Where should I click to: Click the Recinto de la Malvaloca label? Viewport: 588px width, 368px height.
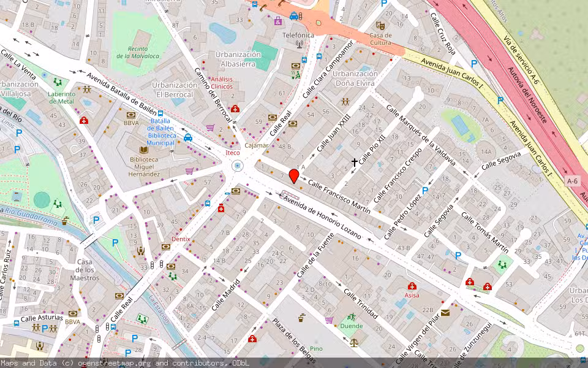tap(138, 53)
